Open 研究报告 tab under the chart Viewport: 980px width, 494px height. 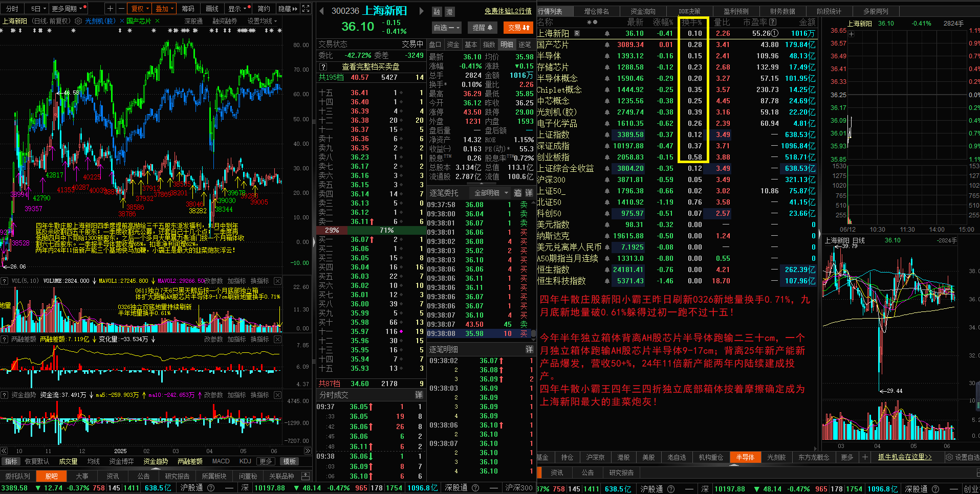[178, 476]
